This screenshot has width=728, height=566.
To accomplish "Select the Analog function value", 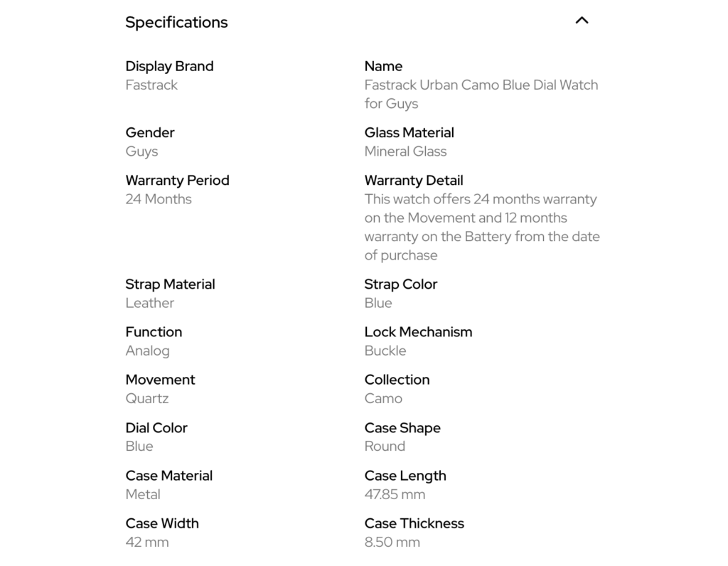I will point(147,351).
